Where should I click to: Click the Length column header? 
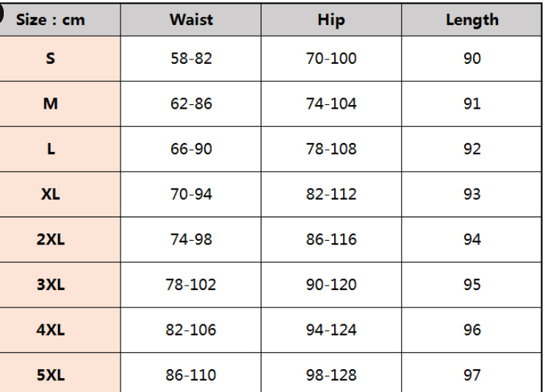click(x=472, y=20)
